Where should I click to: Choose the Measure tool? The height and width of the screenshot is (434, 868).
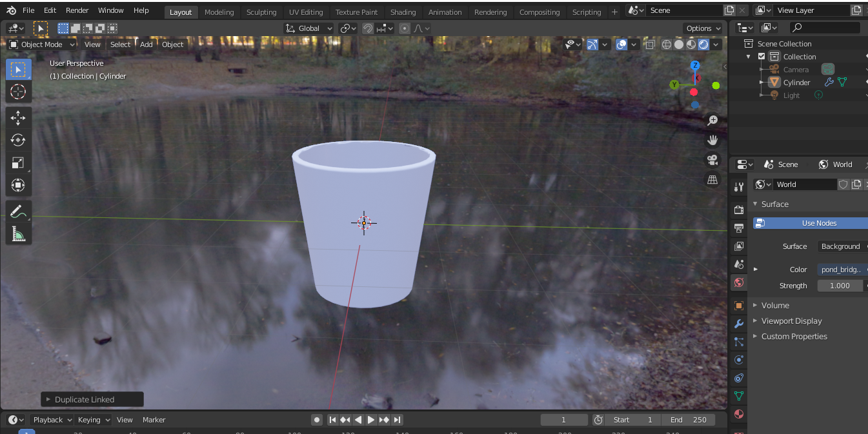tap(18, 233)
